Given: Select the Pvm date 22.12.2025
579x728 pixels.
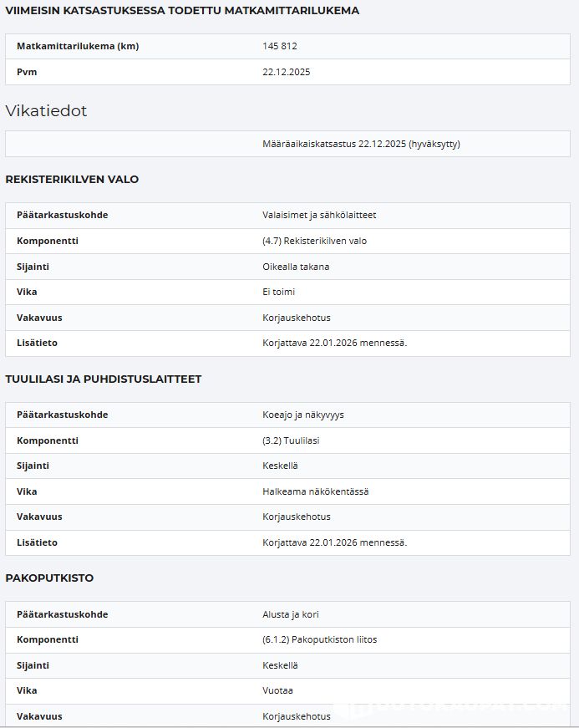Looking at the screenshot, I should (x=286, y=72).
